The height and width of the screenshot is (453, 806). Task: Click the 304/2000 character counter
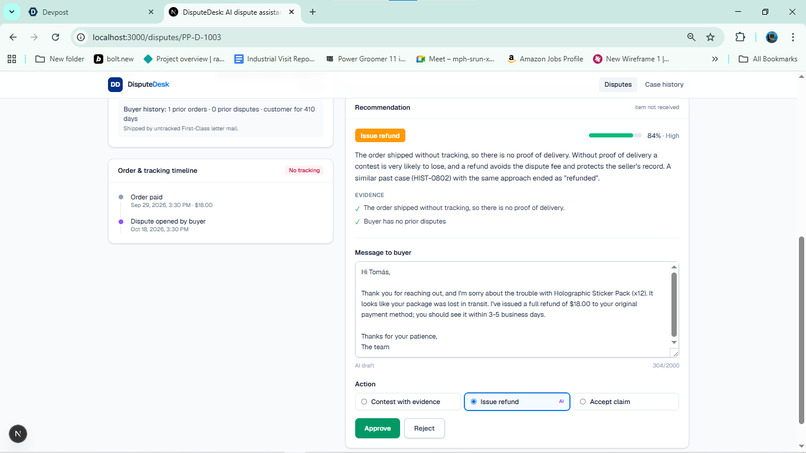point(666,366)
